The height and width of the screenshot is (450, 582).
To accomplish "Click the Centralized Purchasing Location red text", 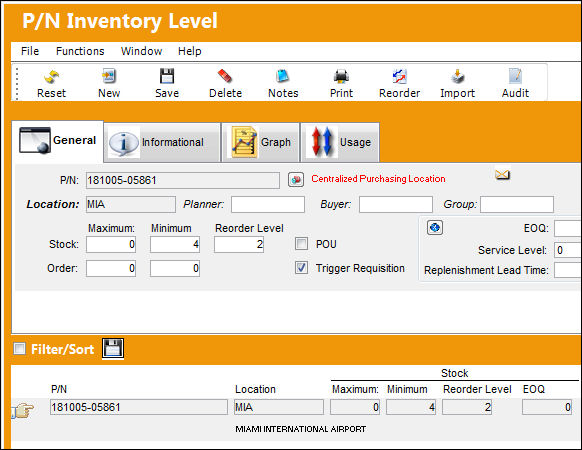I will tap(378, 179).
